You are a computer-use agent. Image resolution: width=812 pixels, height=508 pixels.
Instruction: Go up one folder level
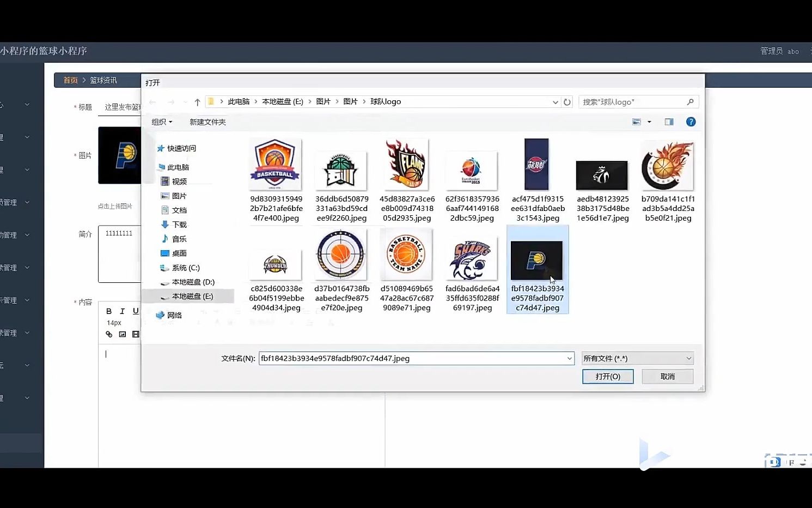(x=197, y=102)
